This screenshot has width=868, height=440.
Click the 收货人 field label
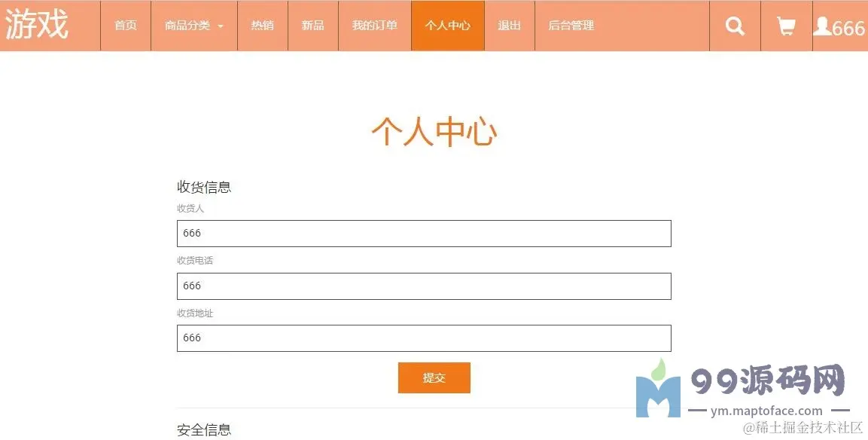click(x=190, y=209)
